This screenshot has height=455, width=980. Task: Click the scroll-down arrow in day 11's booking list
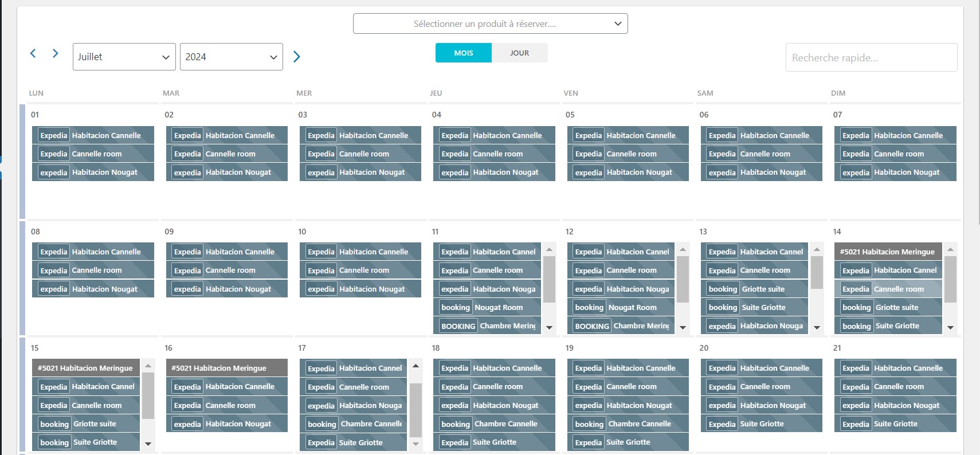click(549, 328)
